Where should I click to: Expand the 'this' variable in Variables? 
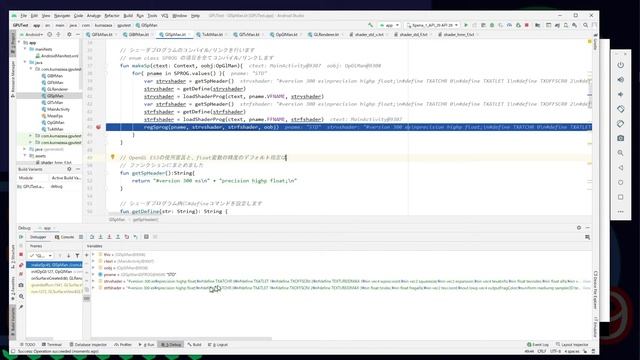tap(93, 254)
